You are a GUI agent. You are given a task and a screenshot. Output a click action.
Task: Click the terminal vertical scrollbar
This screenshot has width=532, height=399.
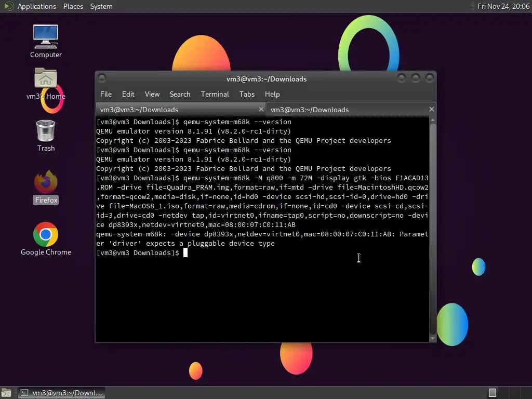[433, 229]
